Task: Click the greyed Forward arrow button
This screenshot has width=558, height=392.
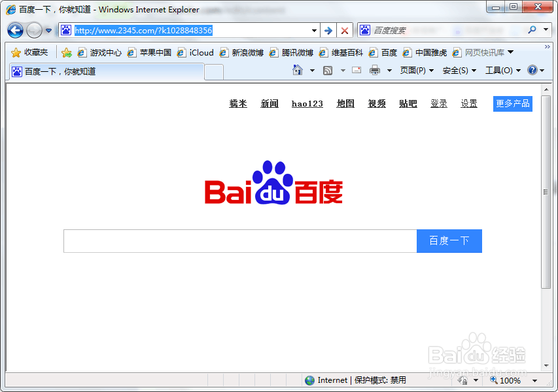Action: [34, 31]
